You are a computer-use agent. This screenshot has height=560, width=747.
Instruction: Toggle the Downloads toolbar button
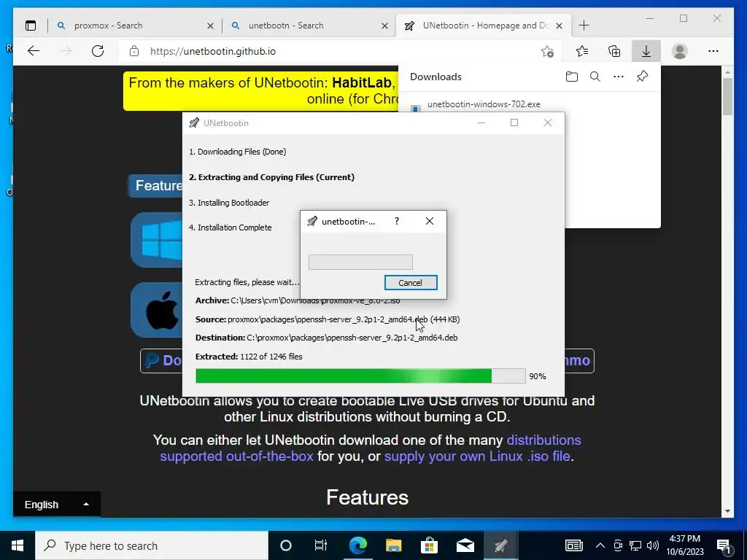point(646,51)
